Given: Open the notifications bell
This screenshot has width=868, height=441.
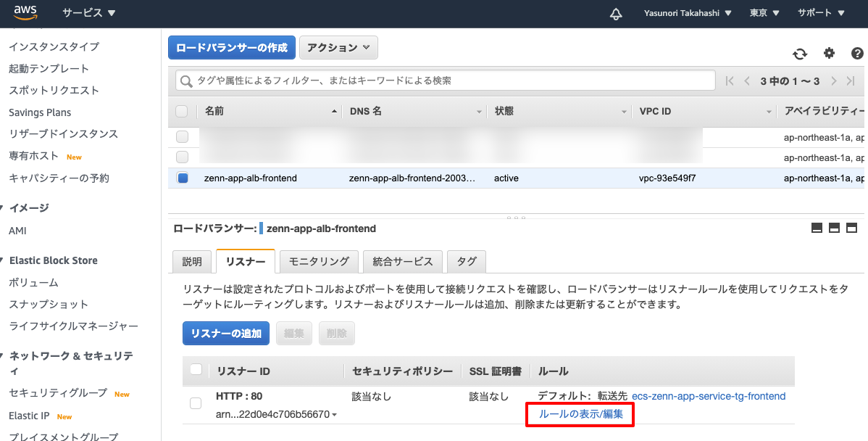Looking at the screenshot, I should pyautogui.click(x=615, y=13).
